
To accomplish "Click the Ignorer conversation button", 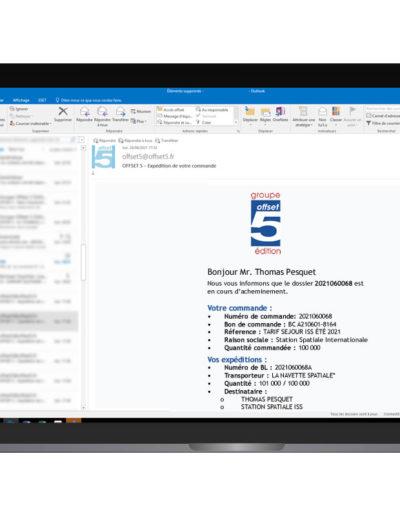I will coord(19,109).
